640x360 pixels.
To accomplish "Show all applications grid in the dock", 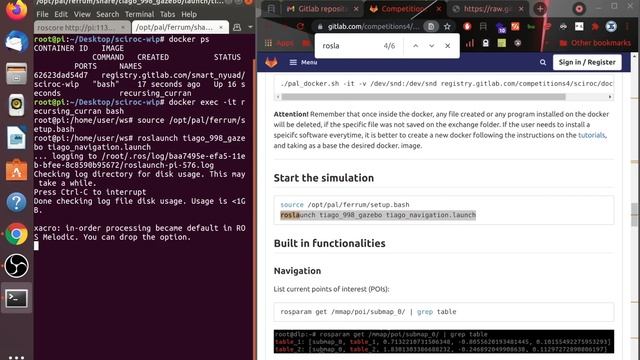I will 16,357.
